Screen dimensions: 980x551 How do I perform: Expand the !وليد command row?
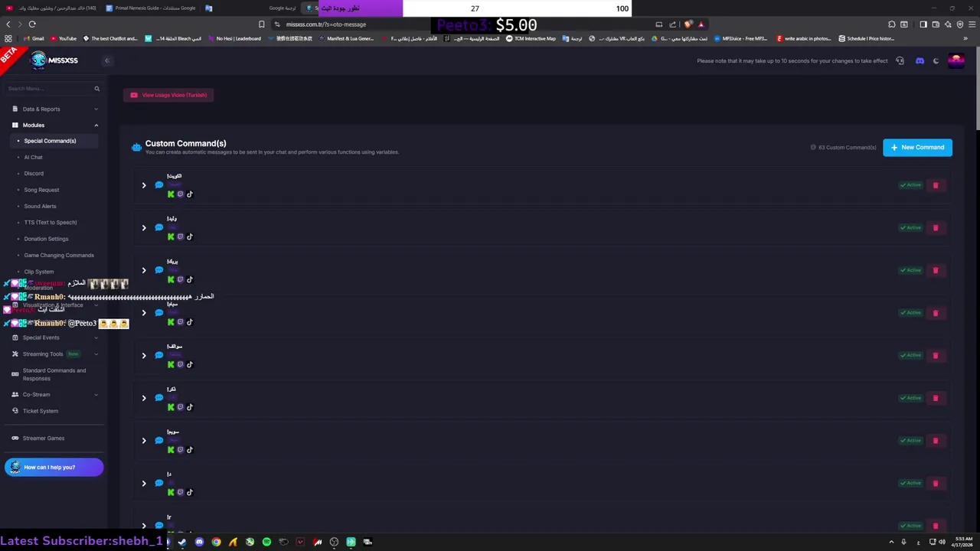click(x=143, y=228)
